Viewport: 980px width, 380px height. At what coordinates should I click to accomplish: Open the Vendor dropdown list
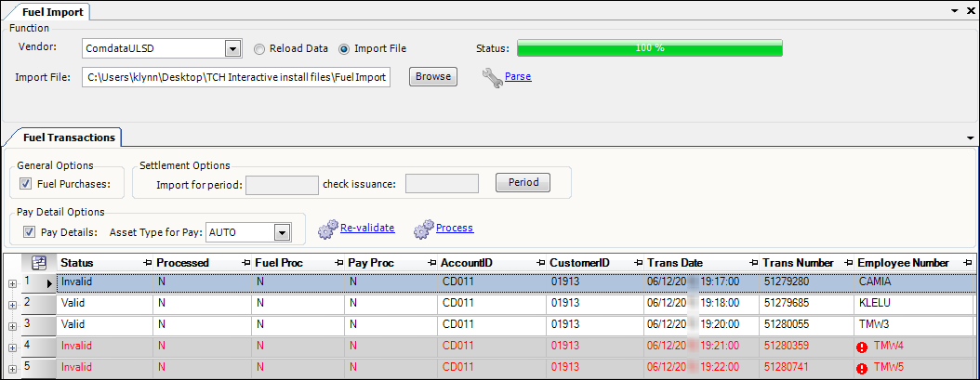pyautogui.click(x=232, y=48)
